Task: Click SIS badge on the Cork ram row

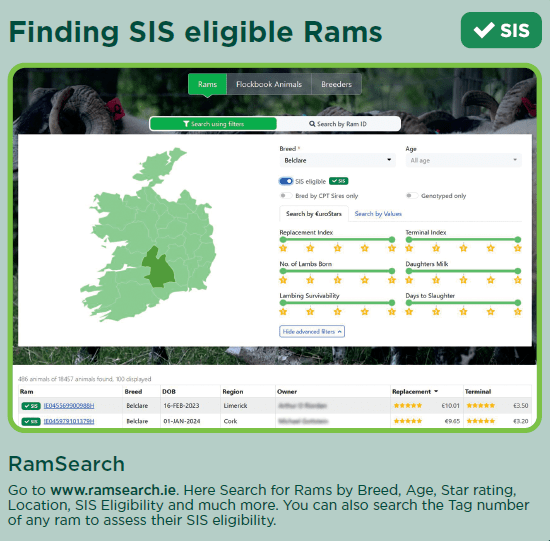Action: (x=31, y=421)
